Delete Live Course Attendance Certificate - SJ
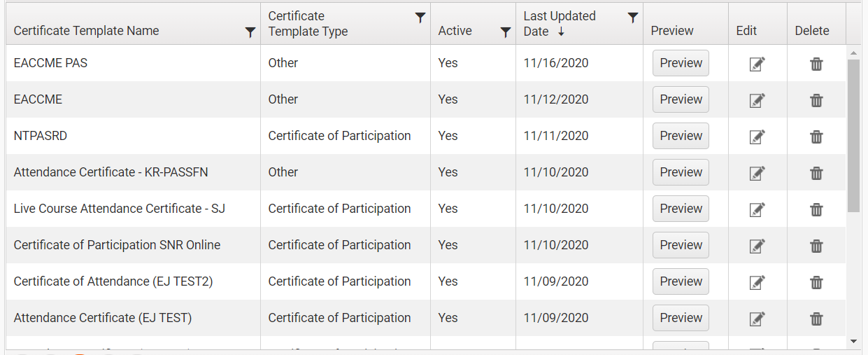868x355 pixels. (816, 209)
